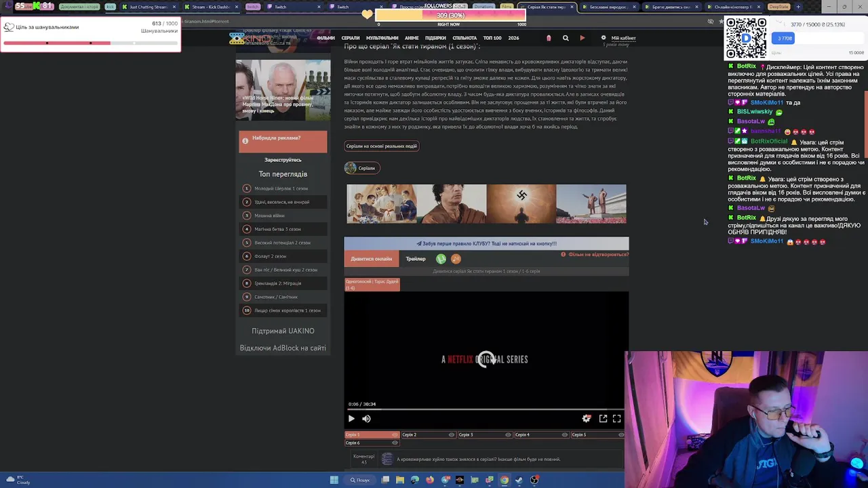Open the Wild Horse Nine news card
This screenshot has width=868, height=488.
283,89
